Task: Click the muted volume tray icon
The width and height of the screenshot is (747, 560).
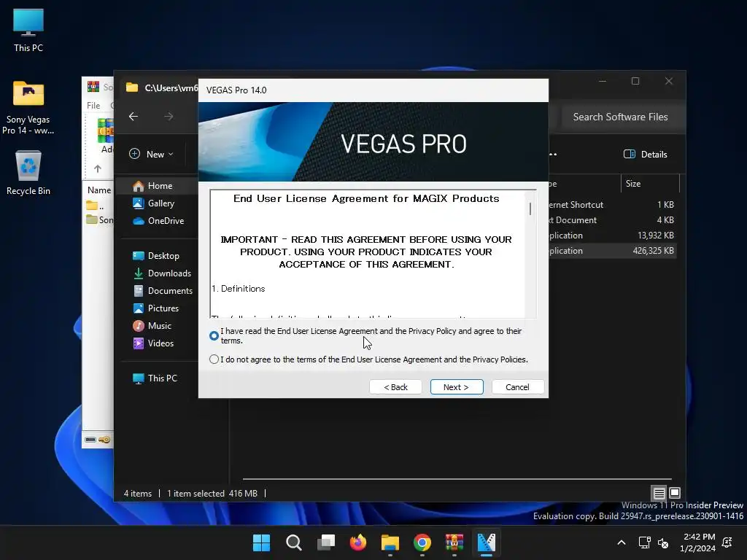Action: pos(662,542)
